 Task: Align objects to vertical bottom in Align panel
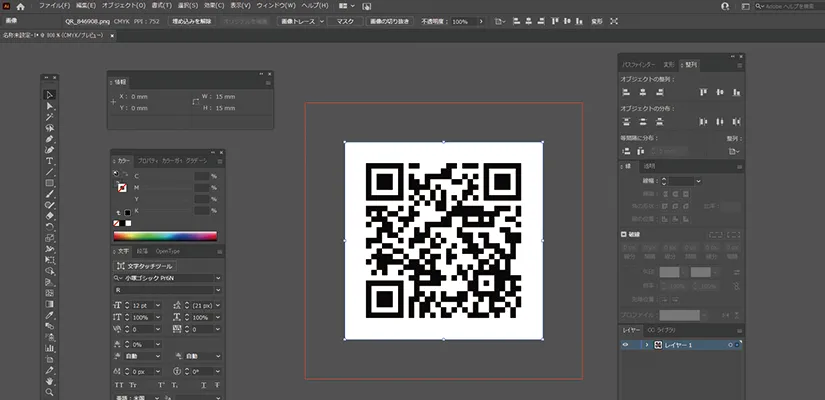click(737, 92)
